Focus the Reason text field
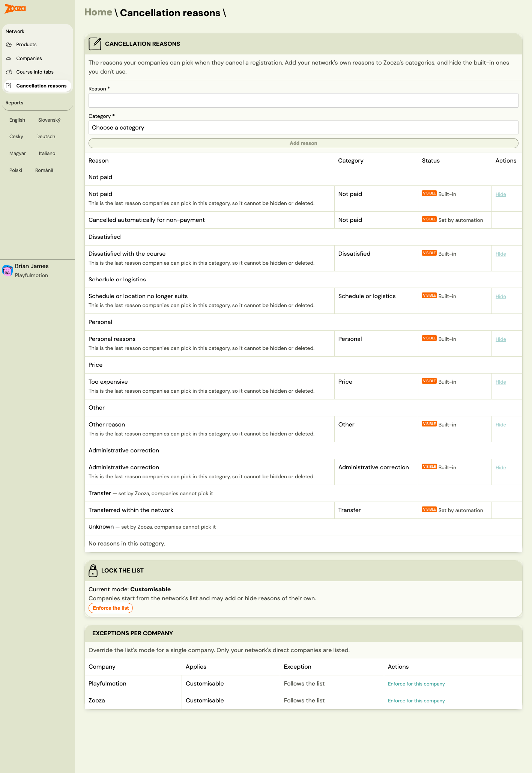 [x=303, y=100]
